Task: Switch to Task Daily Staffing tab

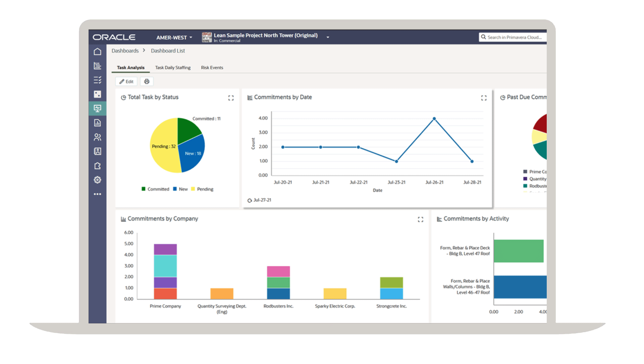Action: tap(173, 68)
